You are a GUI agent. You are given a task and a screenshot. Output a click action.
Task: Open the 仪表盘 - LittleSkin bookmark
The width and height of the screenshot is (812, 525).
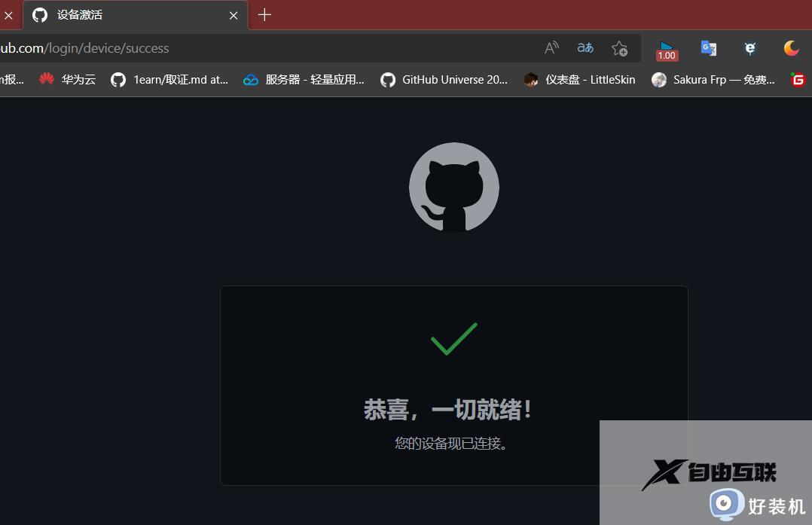pos(578,79)
